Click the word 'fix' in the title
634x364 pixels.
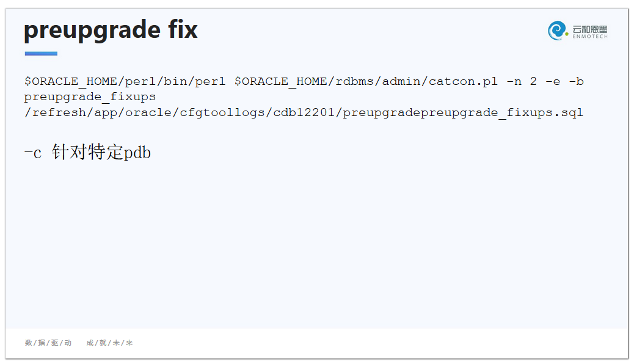(x=183, y=29)
